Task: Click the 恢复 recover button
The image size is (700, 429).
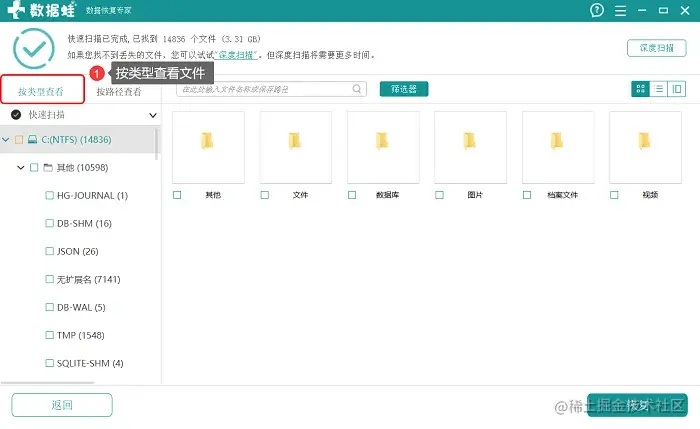Action: (637, 405)
